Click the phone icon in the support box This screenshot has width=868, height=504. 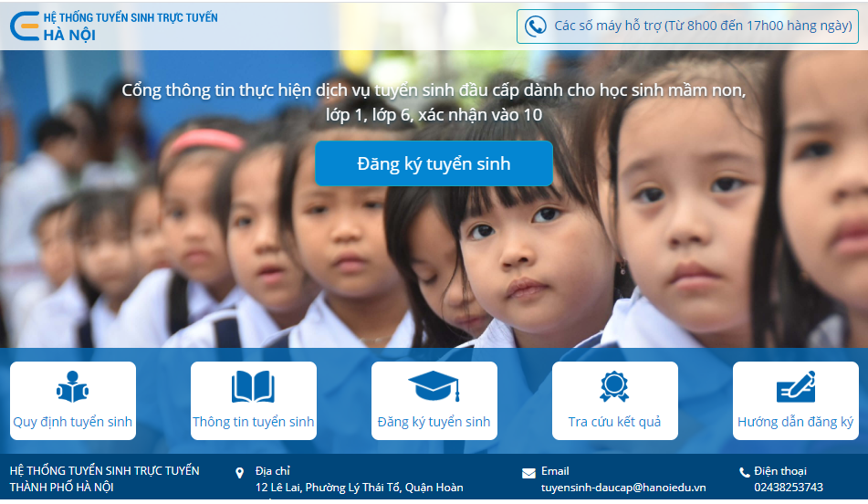point(536,26)
